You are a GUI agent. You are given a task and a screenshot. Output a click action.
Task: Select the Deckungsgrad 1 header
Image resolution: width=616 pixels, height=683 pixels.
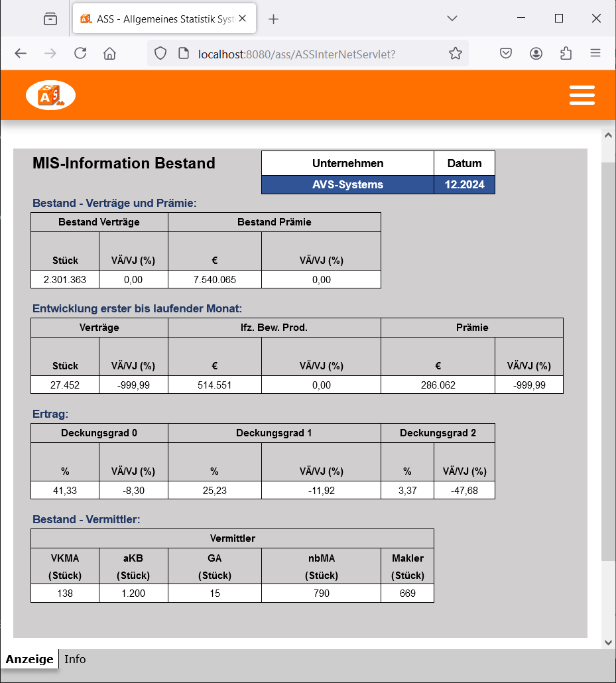(x=275, y=433)
